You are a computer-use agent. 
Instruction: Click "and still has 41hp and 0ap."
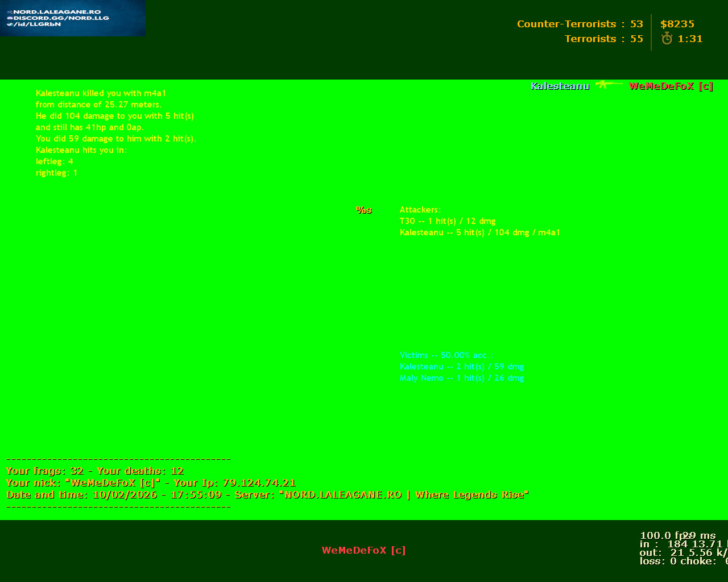90,127
